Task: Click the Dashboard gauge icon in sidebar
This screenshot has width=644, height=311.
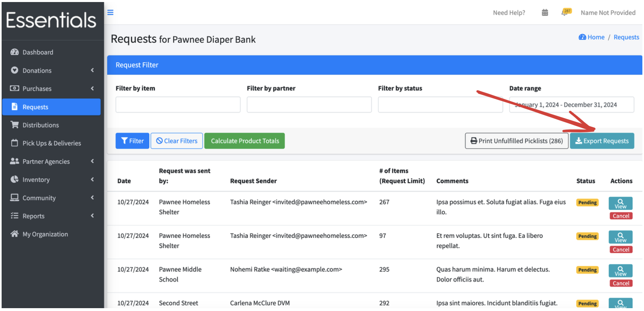Action: [x=15, y=52]
